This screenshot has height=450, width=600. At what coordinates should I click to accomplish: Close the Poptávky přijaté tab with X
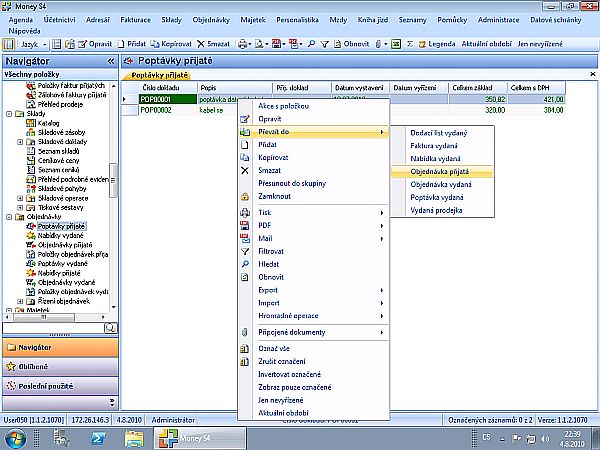[593, 74]
